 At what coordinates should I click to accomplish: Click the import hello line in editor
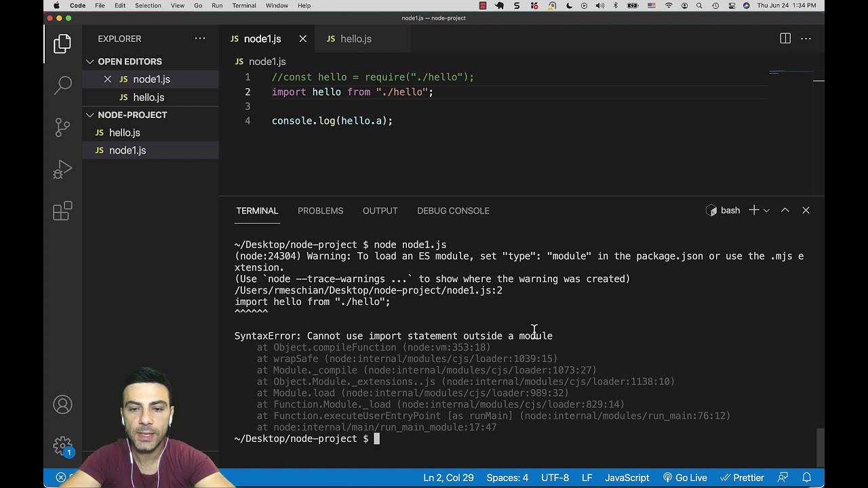pyautogui.click(x=353, y=92)
